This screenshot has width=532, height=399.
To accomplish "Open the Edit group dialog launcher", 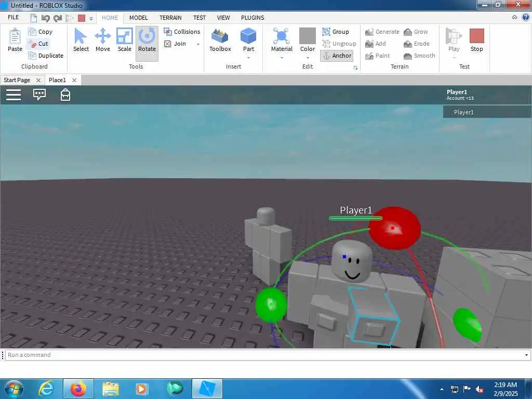I will 355,68.
